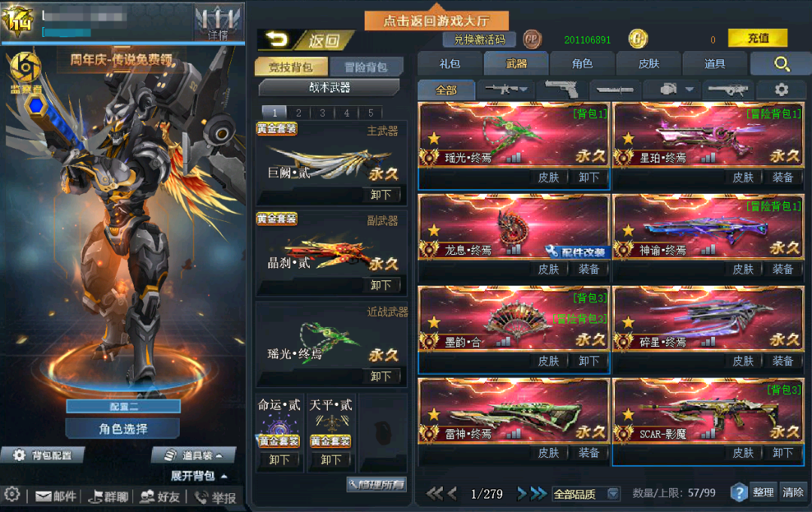Open the settings gear at bottom left
Viewport: 812px width, 512px height.
(12, 495)
